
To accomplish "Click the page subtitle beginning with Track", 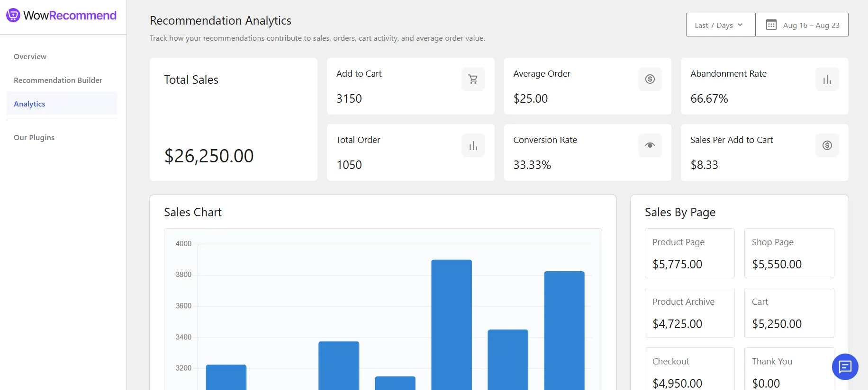I will 317,38.
